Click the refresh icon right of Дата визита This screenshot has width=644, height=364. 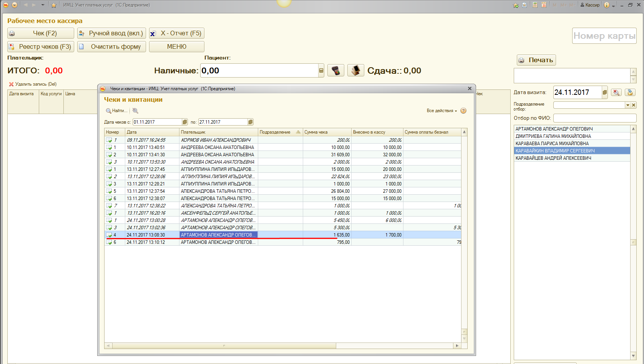coord(630,92)
